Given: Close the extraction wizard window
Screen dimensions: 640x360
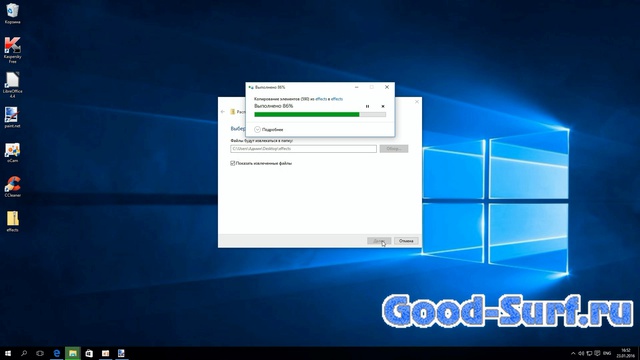Looking at the screenshot, I should (x=417, y=101).
